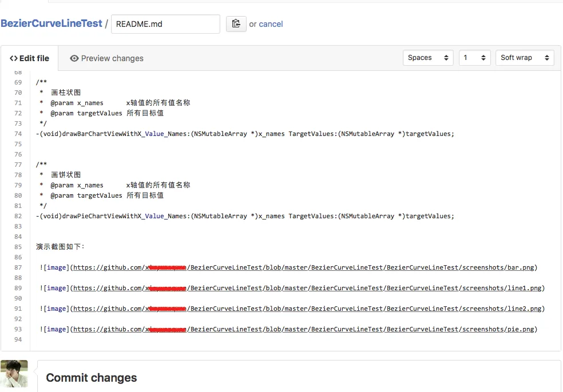Click the code brackets Edit file icon

click(x=14, y=58)
